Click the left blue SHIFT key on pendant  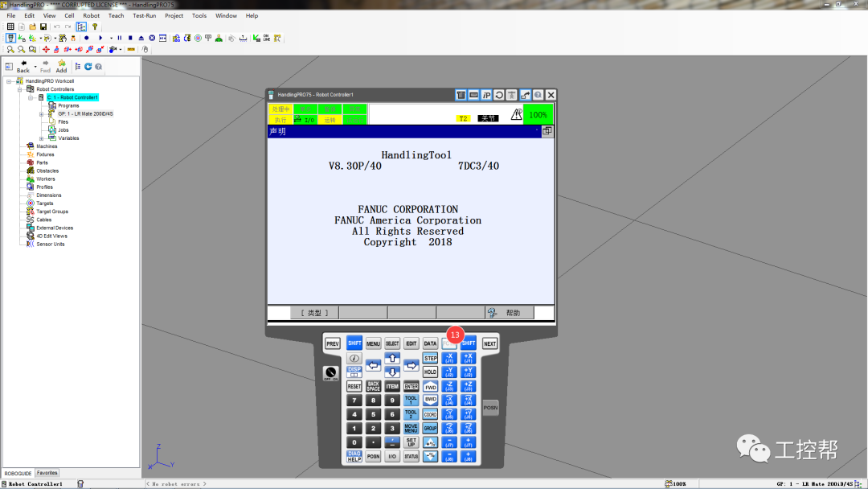pyautogui.click(x=354, y=343)
